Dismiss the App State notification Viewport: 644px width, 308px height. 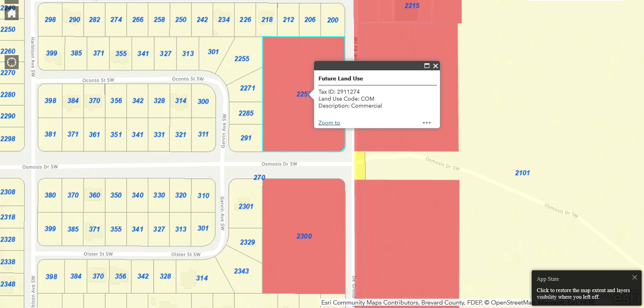635,277
